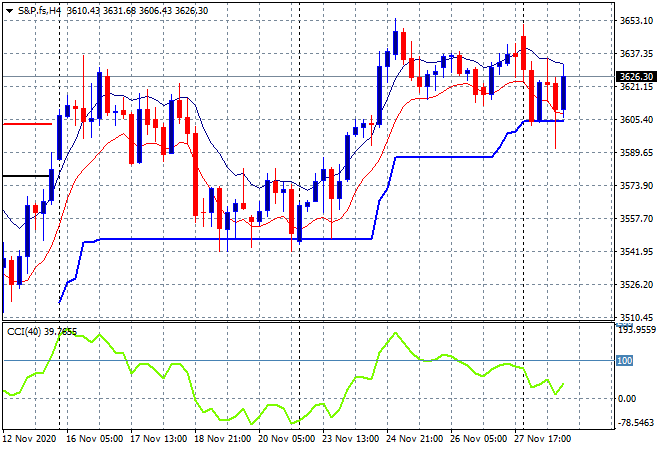This screenshot has height=450, width=660.
Task: Click the 0.00 CCI scale value
Action: (x=627, y=399)
